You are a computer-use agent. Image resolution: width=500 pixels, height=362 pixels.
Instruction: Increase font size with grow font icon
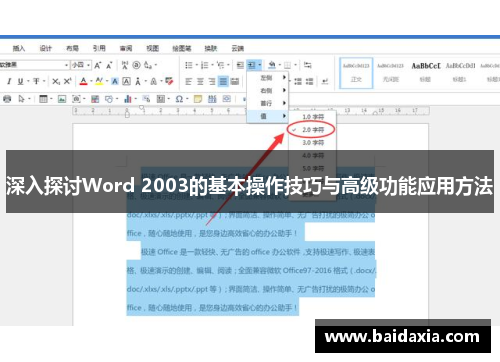pyautogui.click(x=98, y=65)
